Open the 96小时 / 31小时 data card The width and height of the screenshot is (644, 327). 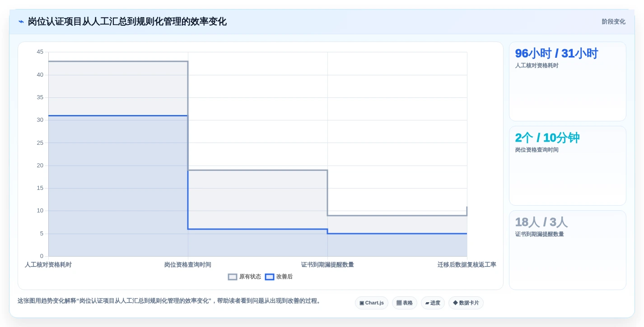click(568, 82)
